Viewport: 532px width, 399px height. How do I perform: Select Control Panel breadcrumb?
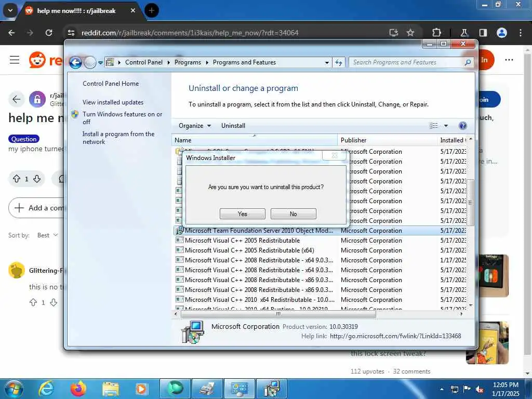[x=143, y=62]
